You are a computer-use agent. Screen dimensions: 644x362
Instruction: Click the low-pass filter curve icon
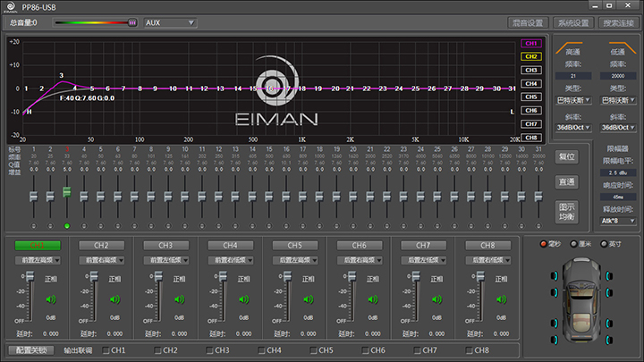[x=623, y=47]
